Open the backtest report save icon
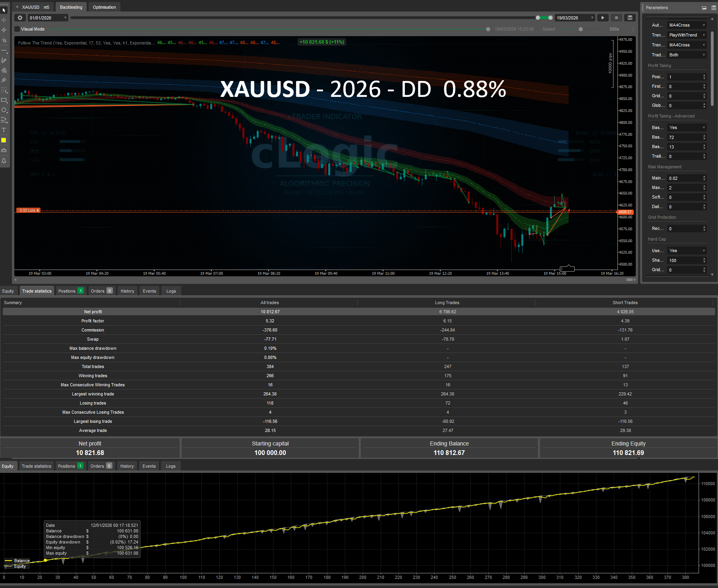The width and height of the screenshot is (718, 588). point(630,17)
